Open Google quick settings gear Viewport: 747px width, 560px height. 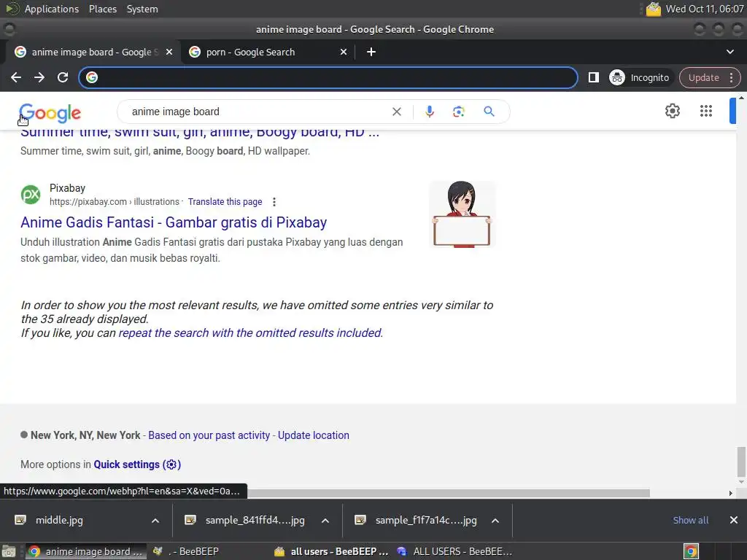point(672,111)
